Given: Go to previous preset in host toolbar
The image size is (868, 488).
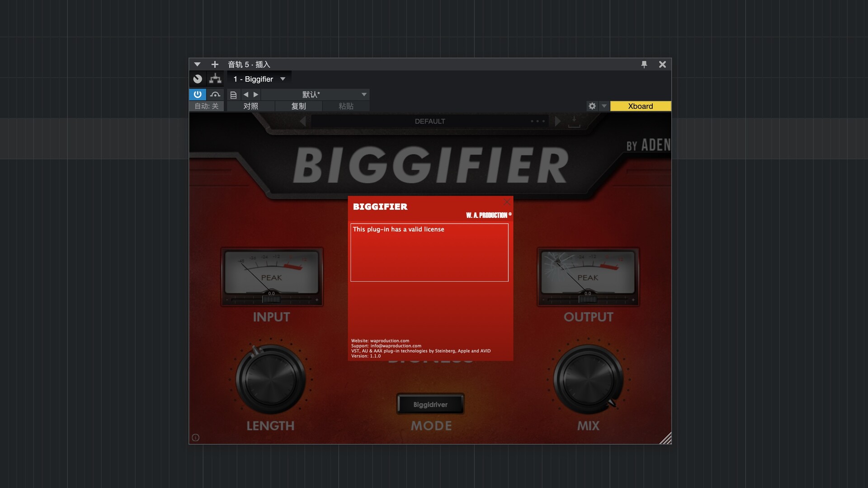Looking at the screenshot, I should pos(245,94).
